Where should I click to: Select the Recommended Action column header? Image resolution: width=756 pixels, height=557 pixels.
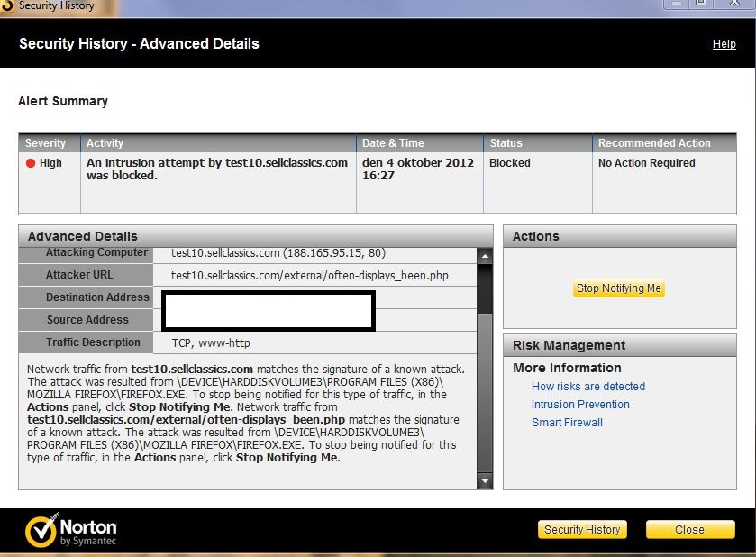coord(654,143)
